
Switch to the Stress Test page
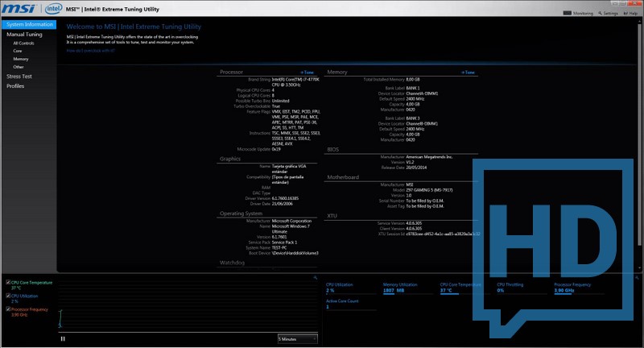(x=19, y=77)
